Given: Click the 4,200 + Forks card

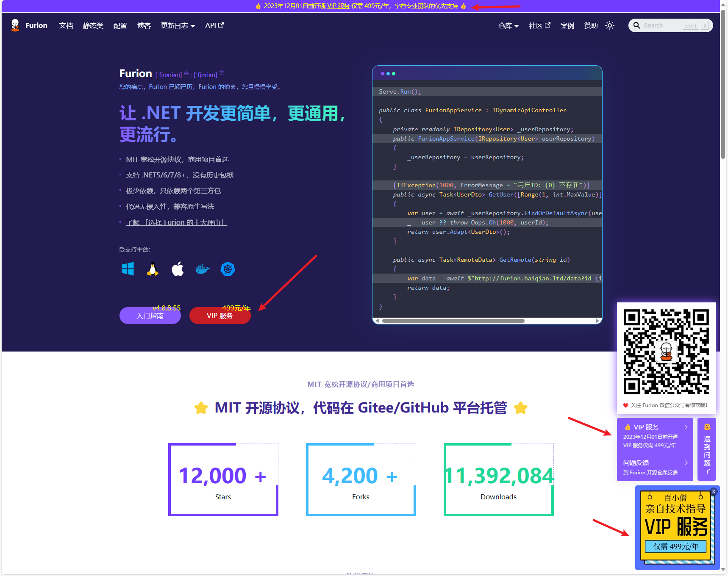Looking at the screenshot, I should (361, 479).
